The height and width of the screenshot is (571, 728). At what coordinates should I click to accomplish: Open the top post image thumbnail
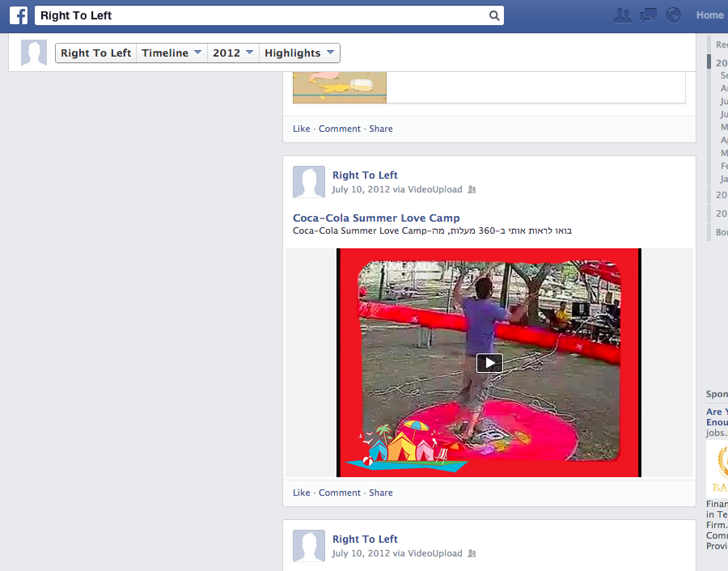(x=340, y=87)
